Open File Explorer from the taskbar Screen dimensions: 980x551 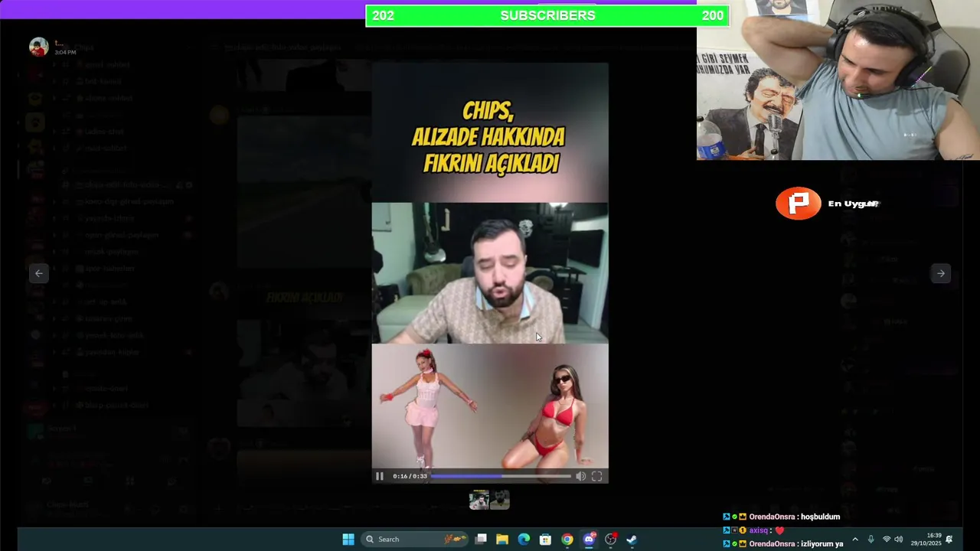coord(502,539)
